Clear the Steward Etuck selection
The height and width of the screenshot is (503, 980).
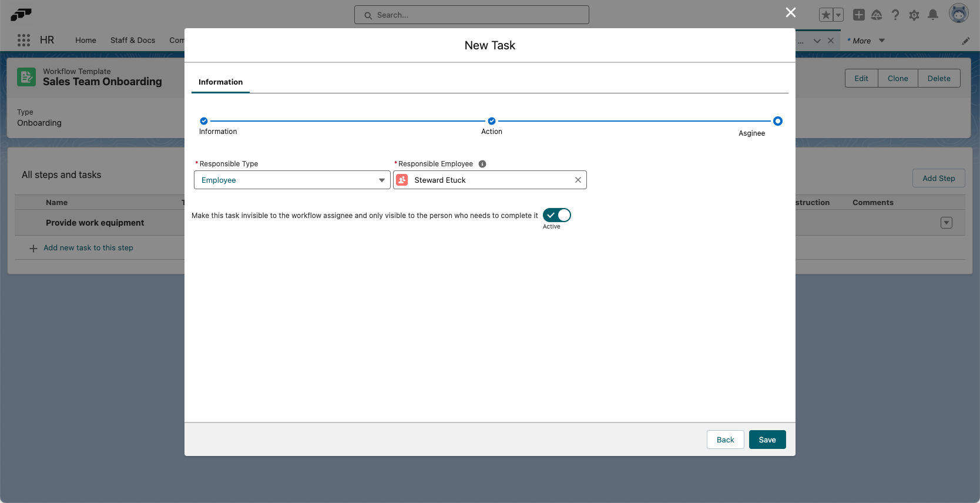coord(578,180)
